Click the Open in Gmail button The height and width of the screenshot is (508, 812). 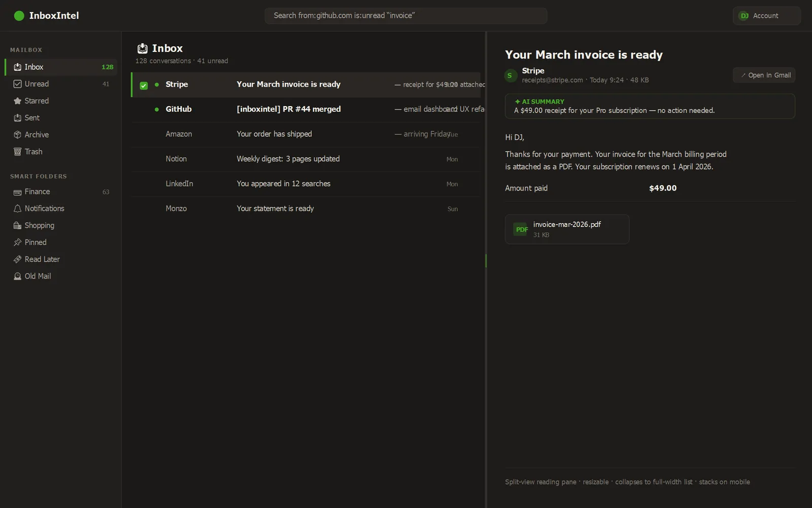764,75
